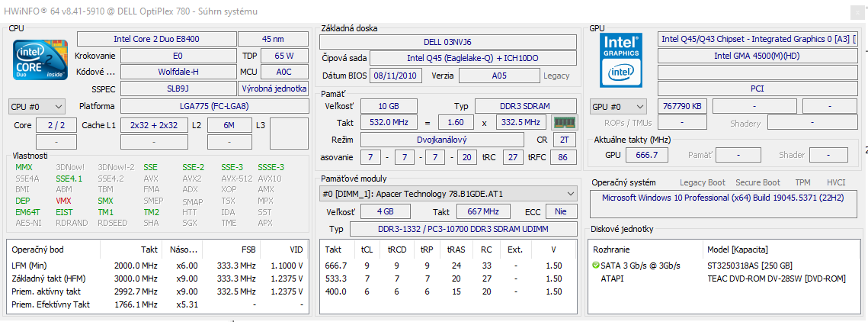Click the Intel Core 2 Duo logo
Image resolution: width=868 pixels, height=322 pixels.
pyautogui.click(x=40, y=60)
